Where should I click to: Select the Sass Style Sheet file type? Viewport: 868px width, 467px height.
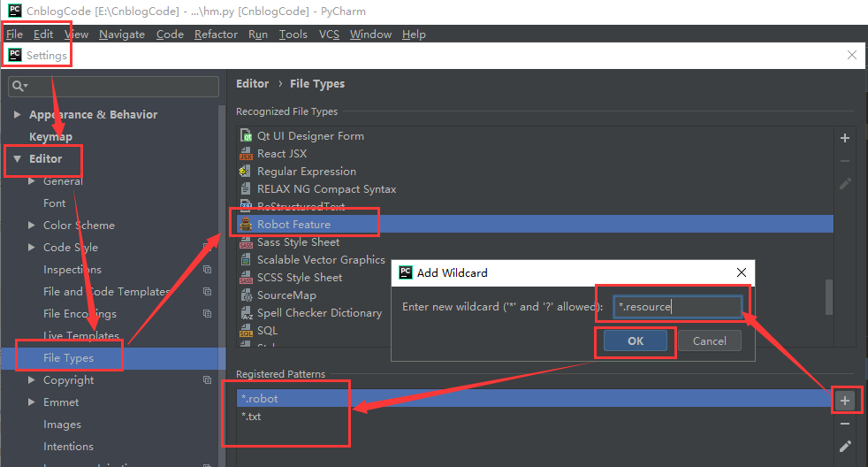[298, 242]
